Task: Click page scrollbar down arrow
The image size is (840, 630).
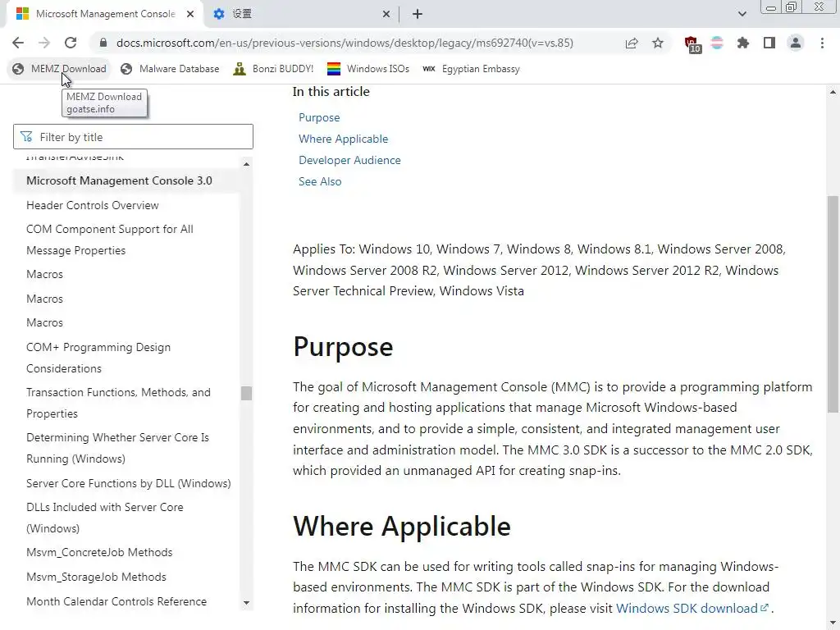Action: tap(833, 624)
